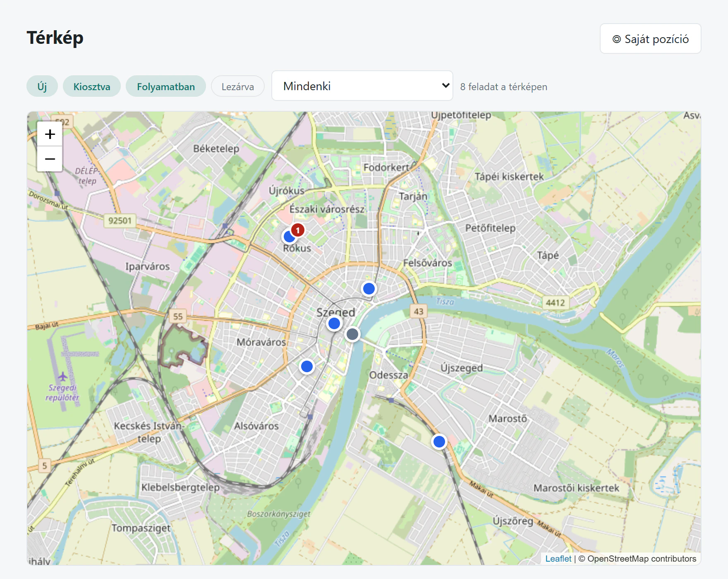Viewport: 728px width, 579px height.
Task: Click the red badge marker numbered 1
Action: point(297,230)
